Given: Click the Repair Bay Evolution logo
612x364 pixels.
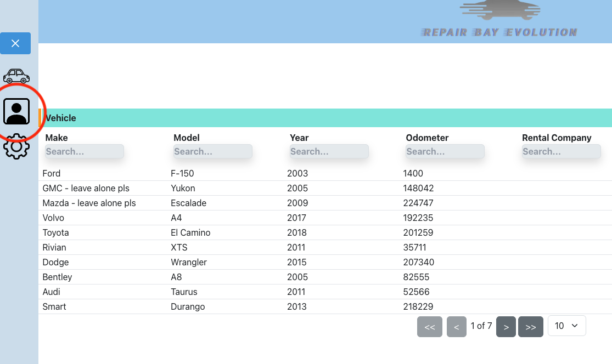Looking at the screenshot, I should coord(498,22).
